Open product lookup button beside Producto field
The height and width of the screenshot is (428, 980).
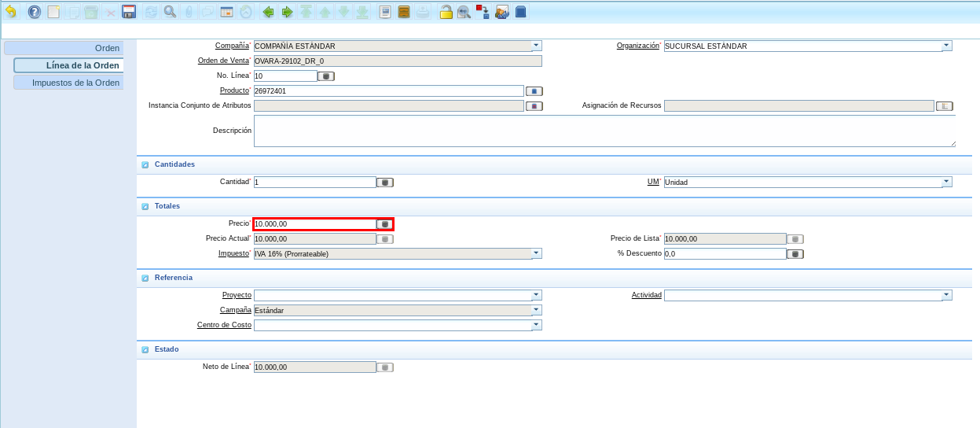pos(534,91)
